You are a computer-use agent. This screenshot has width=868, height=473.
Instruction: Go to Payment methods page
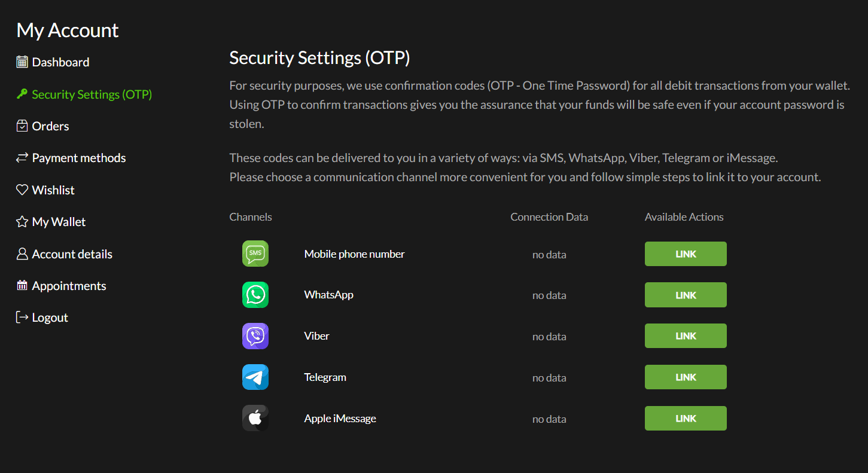pos(78,158)
